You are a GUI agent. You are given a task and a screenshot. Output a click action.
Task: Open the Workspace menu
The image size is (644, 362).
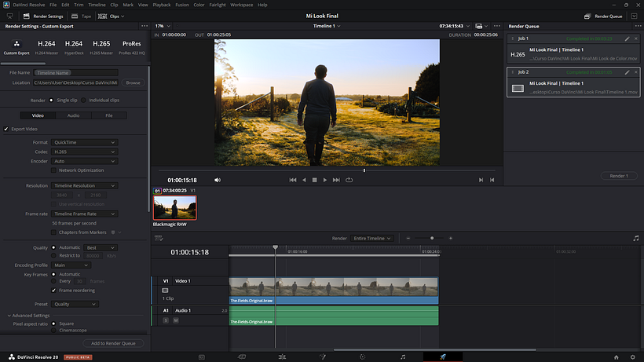[x=242, y=5]
